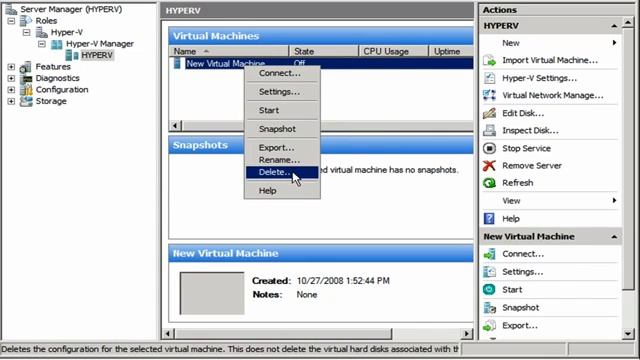Sort by the State column header
This screenshot has width=640, height=360.
(x=324, y=51)
